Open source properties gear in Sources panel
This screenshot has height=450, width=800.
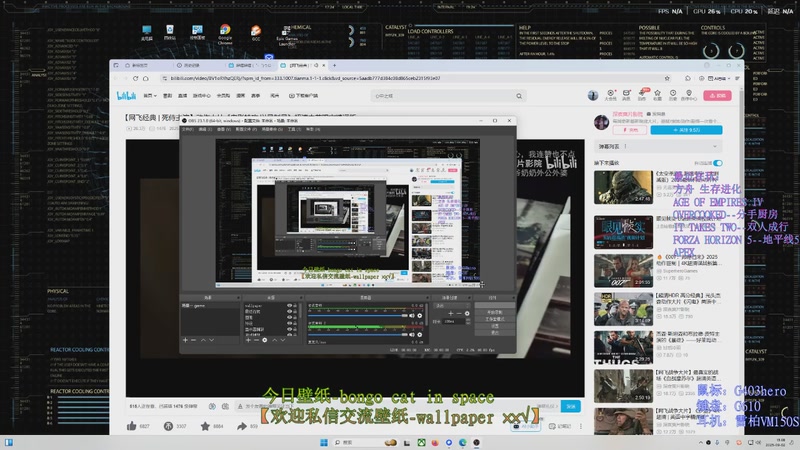tap(265, 340)
